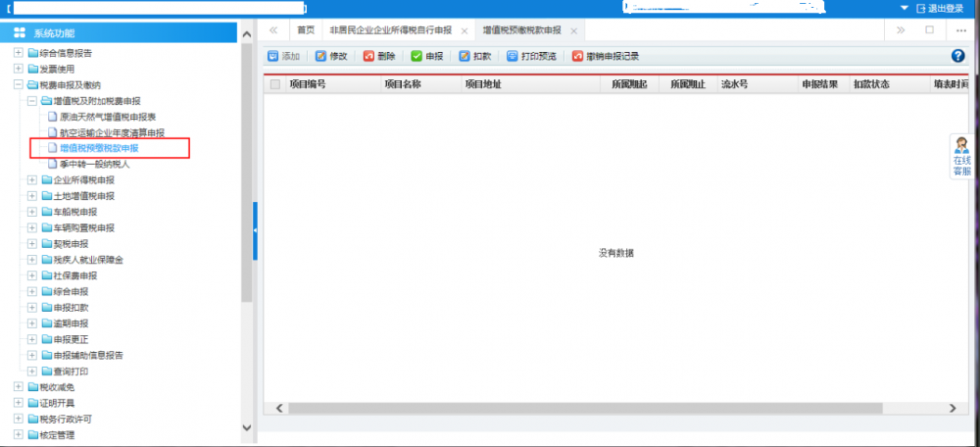Collapse sidebar with the blue splitter handle
980x447 pixels.
point(255,230)
